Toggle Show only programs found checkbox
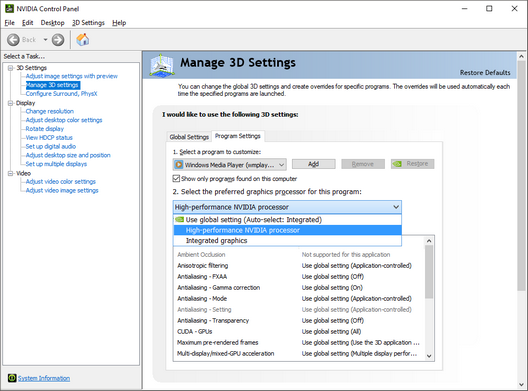 tap(176, 178)
